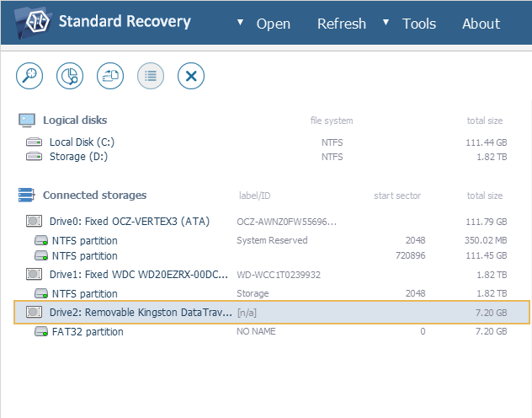Click the System Reserved NTFS partition icon
Image resolution: width=532 pixels, height=418 pixels.
coord(41,240)
